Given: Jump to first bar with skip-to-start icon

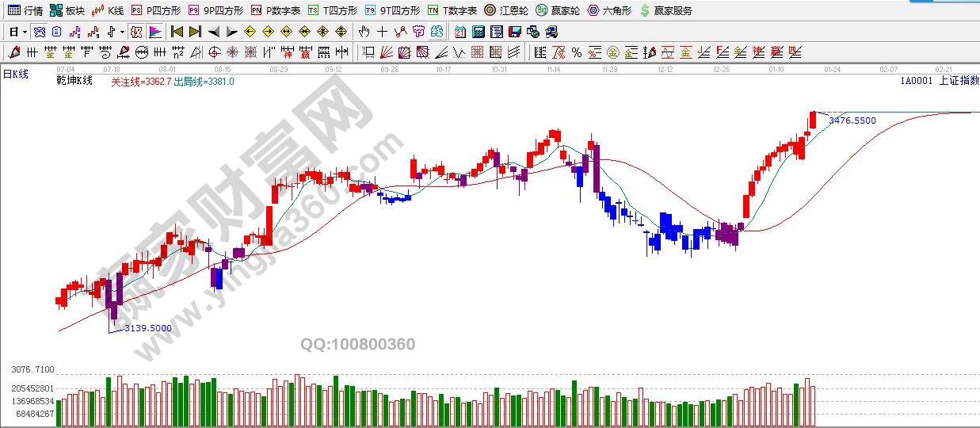Looking at the screenshot, I should point(177,32).
